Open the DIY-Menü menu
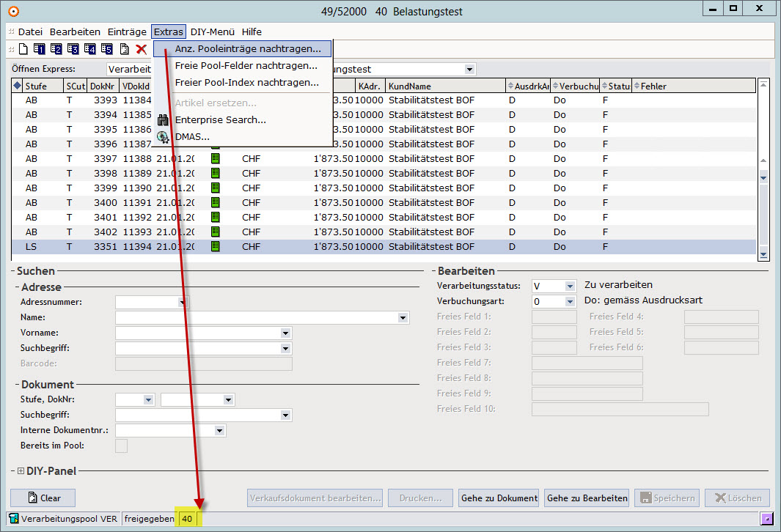This screenshot has height=532, width=781. coord(212,32)
